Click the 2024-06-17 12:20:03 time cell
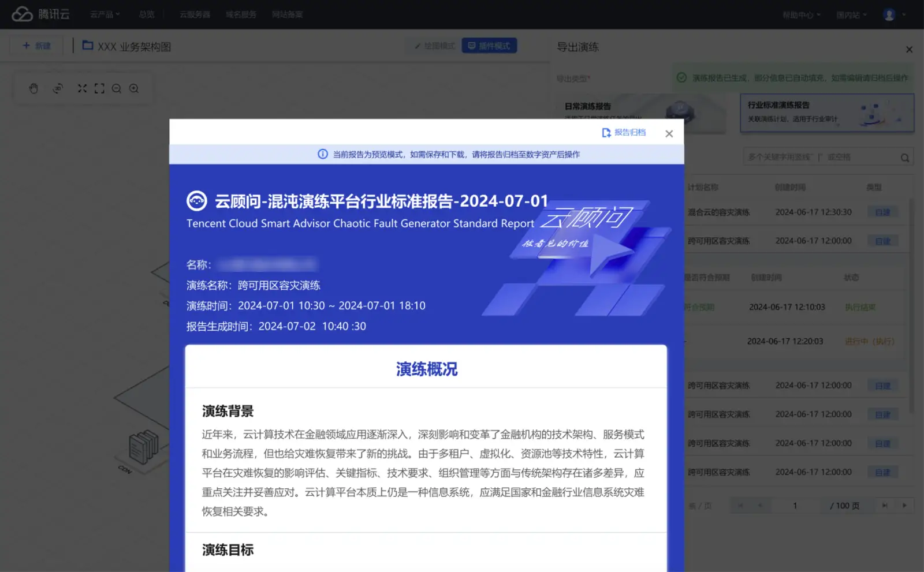Viewport: 924px width, 572px height. coord(785,341)
